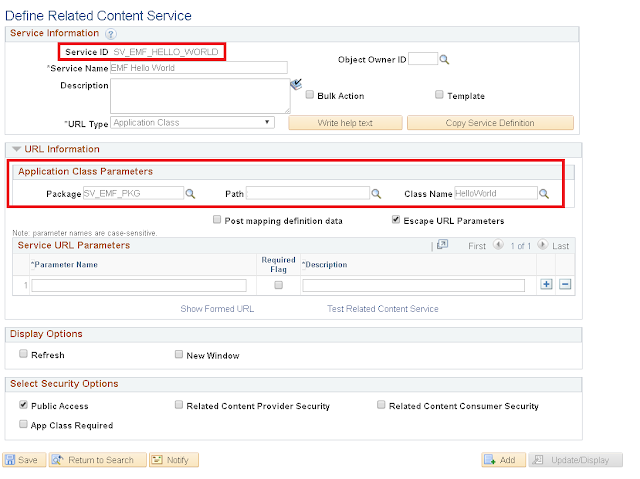Image resolution: width=640 pixels, height=479 pixels.
Task: Open the Class Name lookup icon
Action: 545,193
